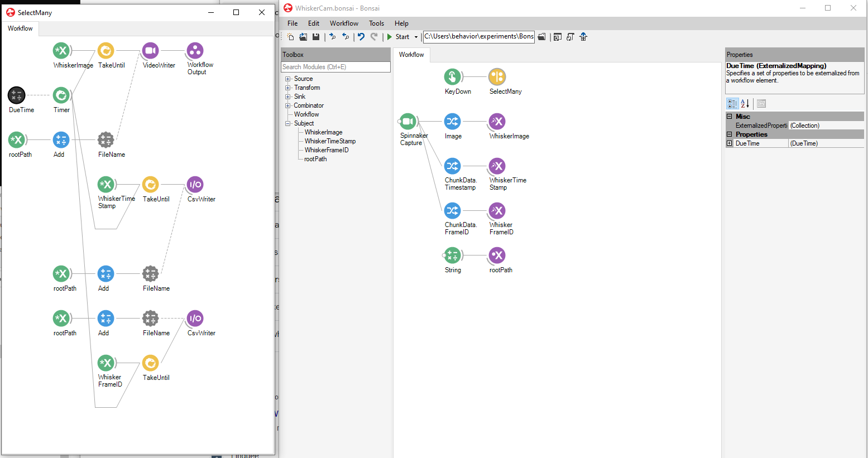Viewport: 868px width, 458px height.
Task: Enable categorized view in the Properties panel
Action: pos(732,103)
